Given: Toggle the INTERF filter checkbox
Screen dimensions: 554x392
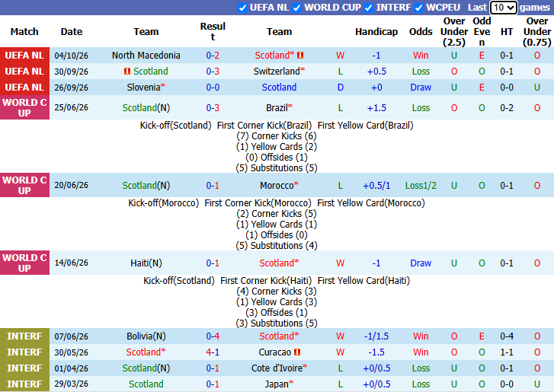Looking at the screenshot, I should pos(369,8).
